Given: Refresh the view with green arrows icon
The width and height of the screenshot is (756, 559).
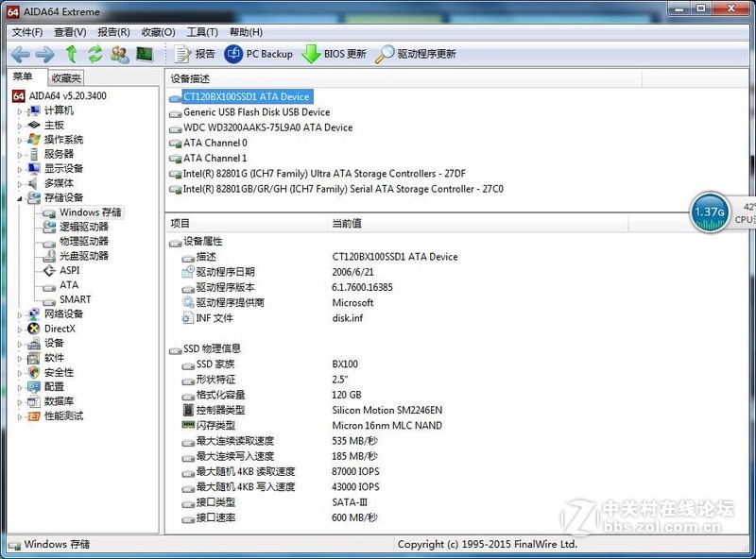Looking at the screenshot, I should point(95,54).
